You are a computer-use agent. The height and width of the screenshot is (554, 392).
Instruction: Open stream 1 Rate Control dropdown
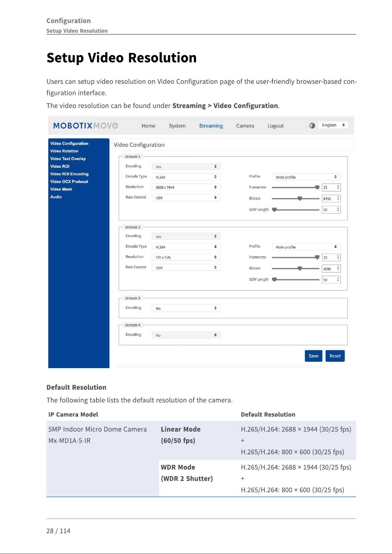[x=186, y=198]
